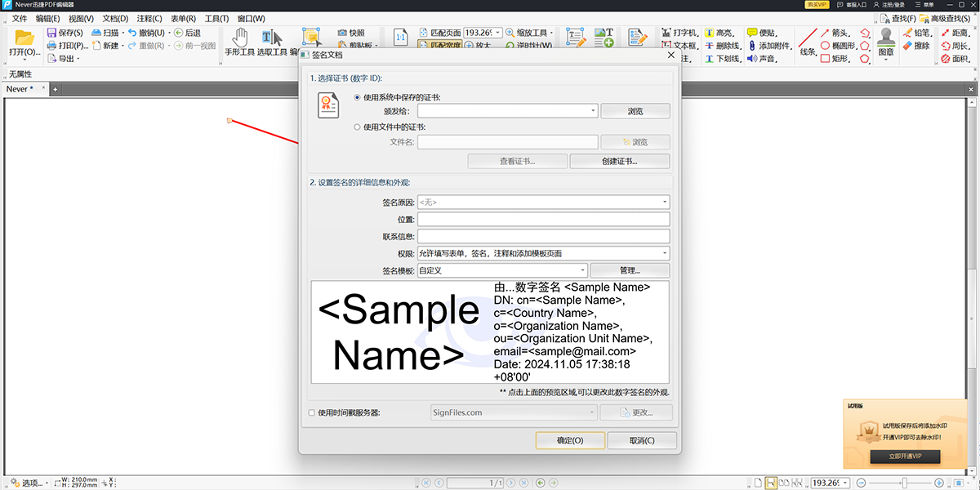Click the 确定 button to confirm signing
The width and height of the screenshot is (980, 490).
[x=569, y=440]
